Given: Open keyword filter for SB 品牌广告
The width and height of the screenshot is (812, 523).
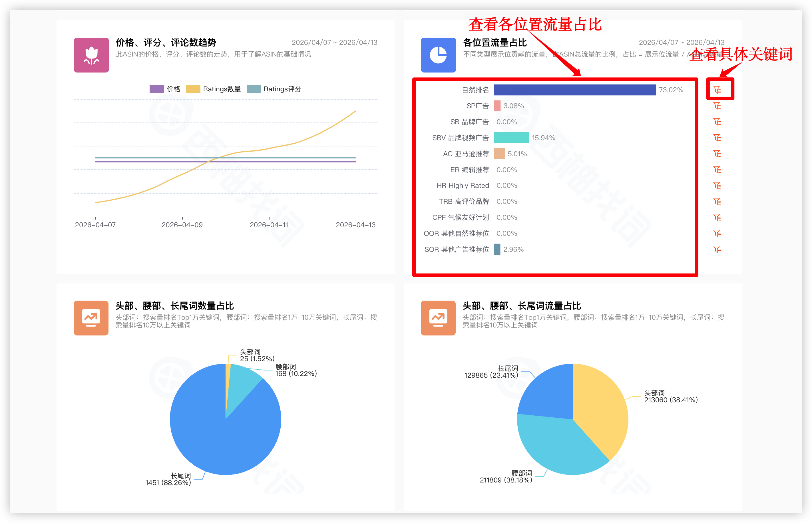Looking at the screenshot, I should (x=717, y=122).
